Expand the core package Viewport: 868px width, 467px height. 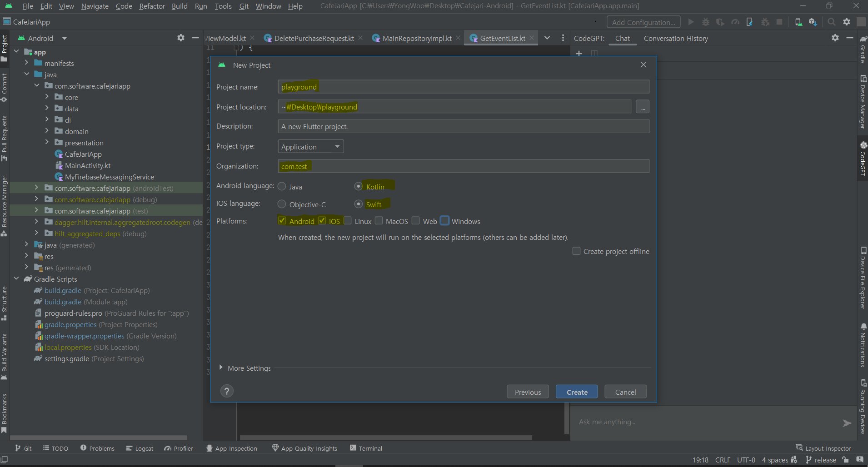coord(47,97)
